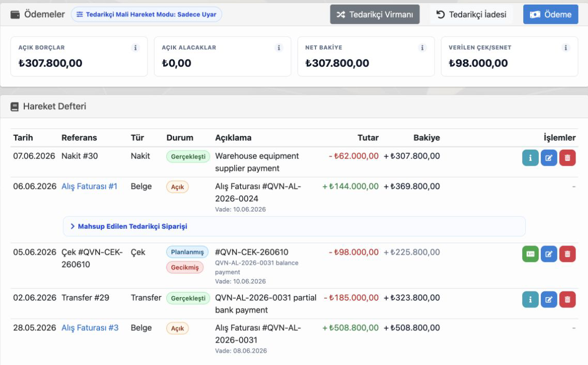Select the -₺62.000,00 amount

[354, 156]
